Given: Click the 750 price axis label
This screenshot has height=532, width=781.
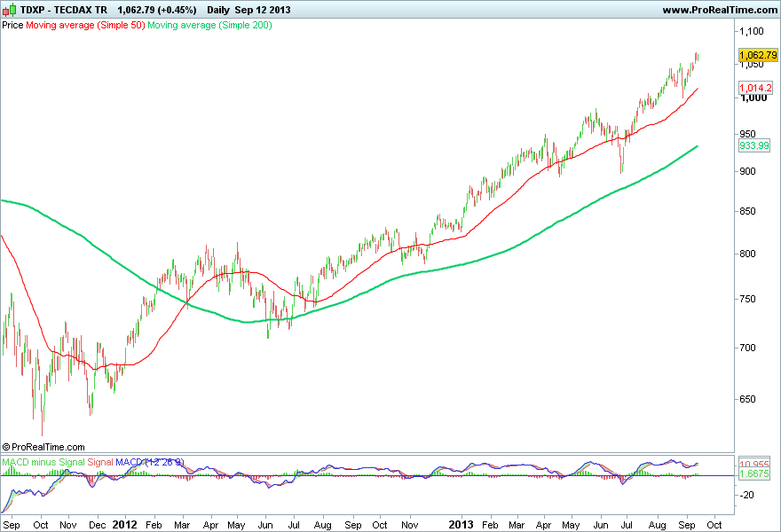Looking at the screenshot, I should point(747,299).
